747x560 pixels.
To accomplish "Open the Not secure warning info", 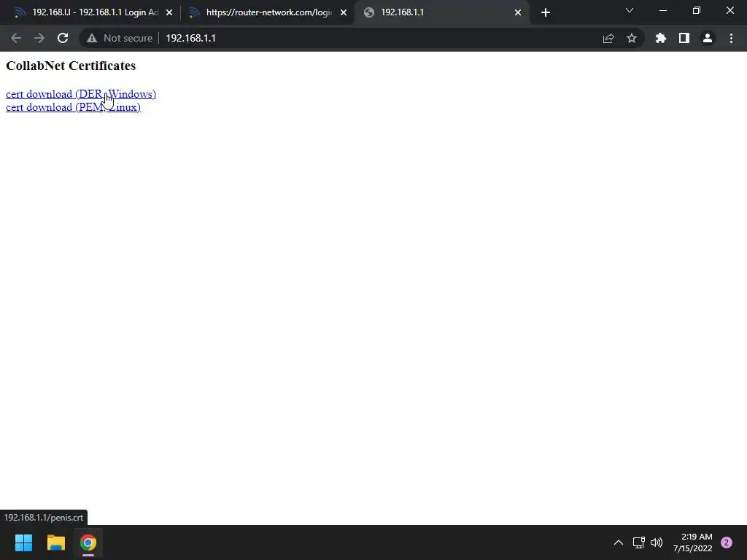I will point(120,38).
